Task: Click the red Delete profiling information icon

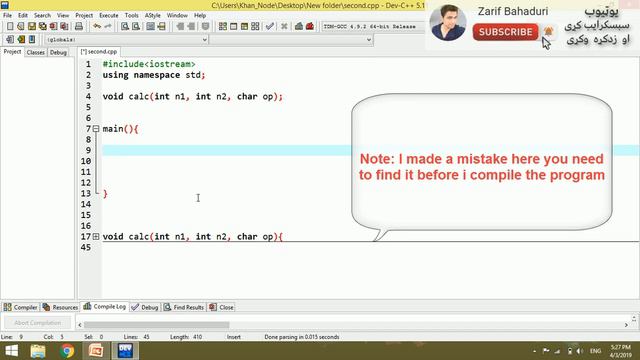Action: 310,27
